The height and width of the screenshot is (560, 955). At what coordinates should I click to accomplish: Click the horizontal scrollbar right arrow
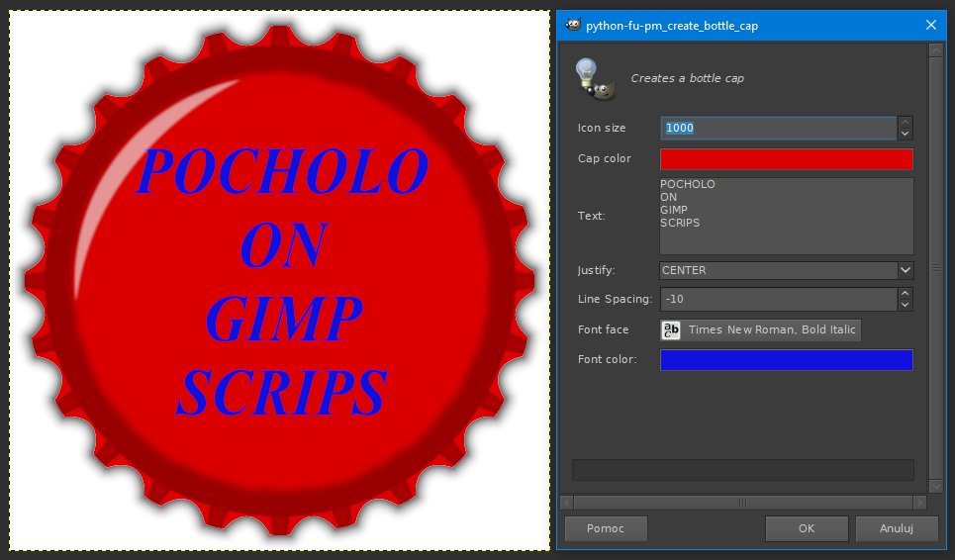point(919,503)
